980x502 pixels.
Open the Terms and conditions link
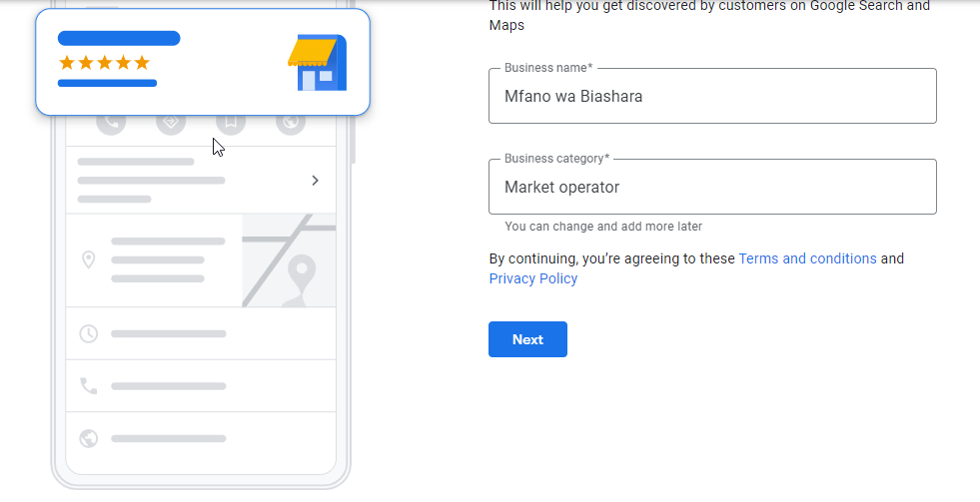point(807,258)
